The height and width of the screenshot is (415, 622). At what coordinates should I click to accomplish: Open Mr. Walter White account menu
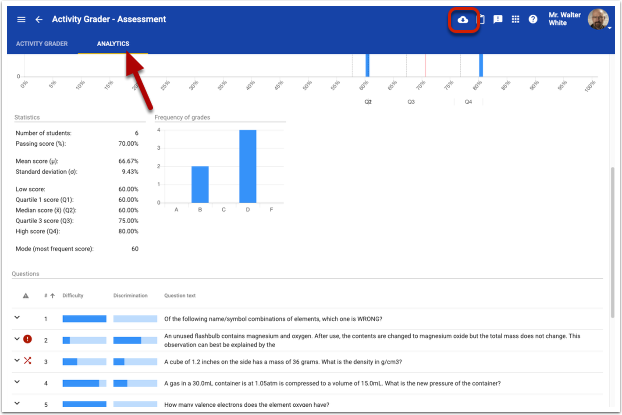pos(598,19)
